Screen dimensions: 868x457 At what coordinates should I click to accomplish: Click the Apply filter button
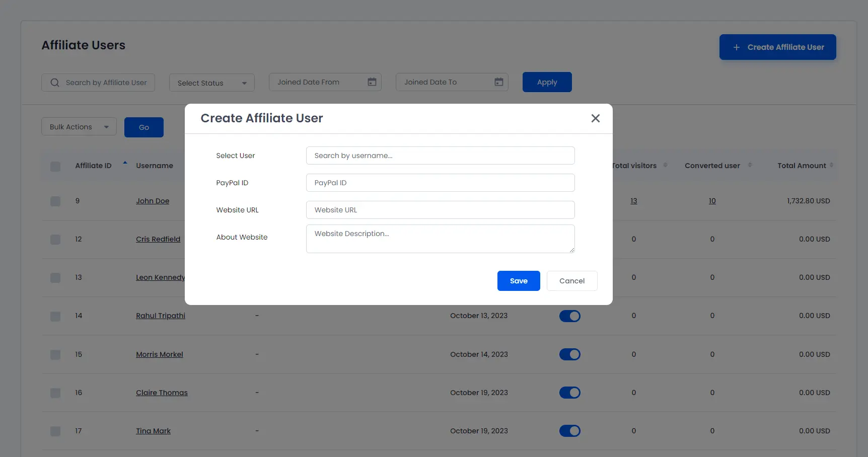tap(547, 82)
